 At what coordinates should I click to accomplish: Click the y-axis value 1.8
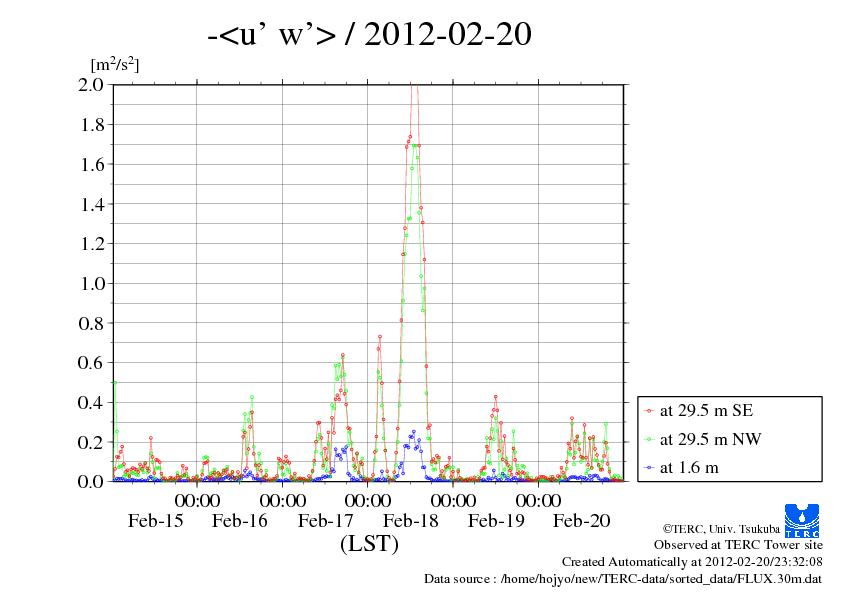[91, 125]
